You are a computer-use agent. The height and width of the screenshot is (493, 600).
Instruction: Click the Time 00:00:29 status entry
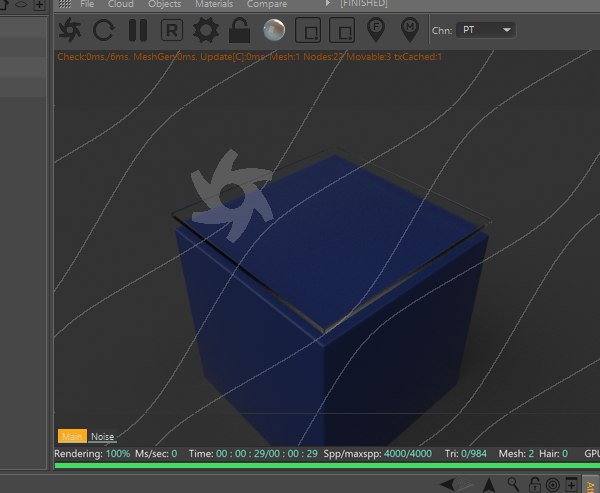point(253,454)
